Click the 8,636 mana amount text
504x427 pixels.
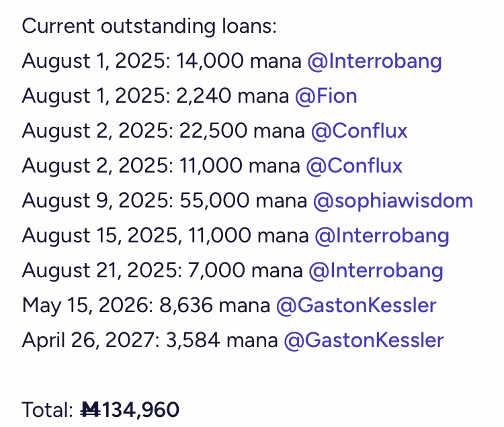point(214,305)
